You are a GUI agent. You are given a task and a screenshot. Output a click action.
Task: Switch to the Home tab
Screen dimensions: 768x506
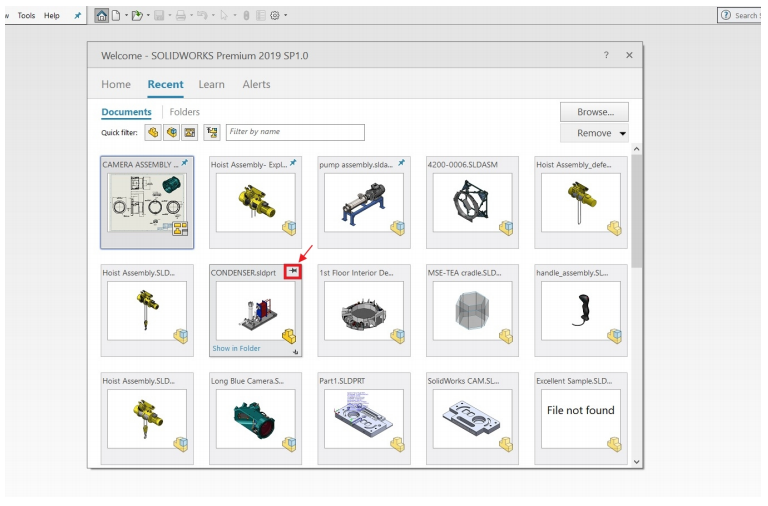116,84
